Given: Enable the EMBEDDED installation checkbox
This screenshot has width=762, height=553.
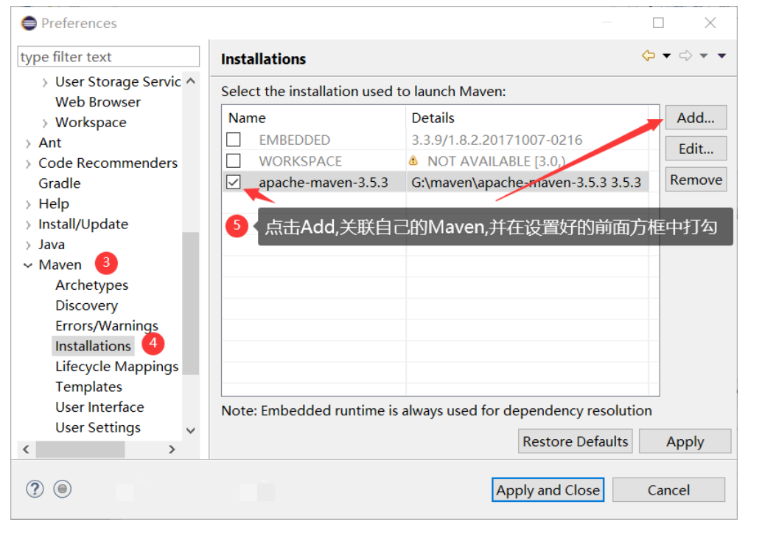Looking at the screenshot, I should (x=233, y=139).
